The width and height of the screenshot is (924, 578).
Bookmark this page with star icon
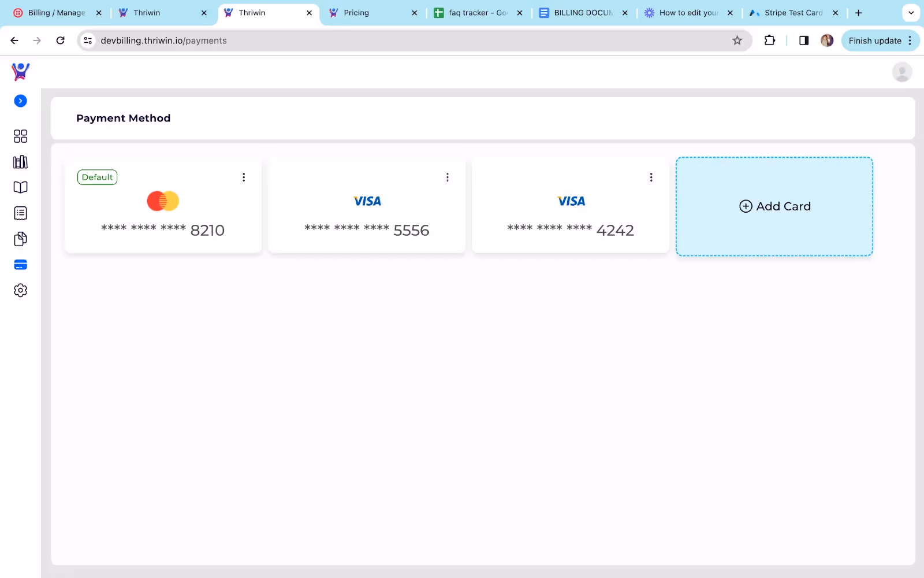coord(737,40)
